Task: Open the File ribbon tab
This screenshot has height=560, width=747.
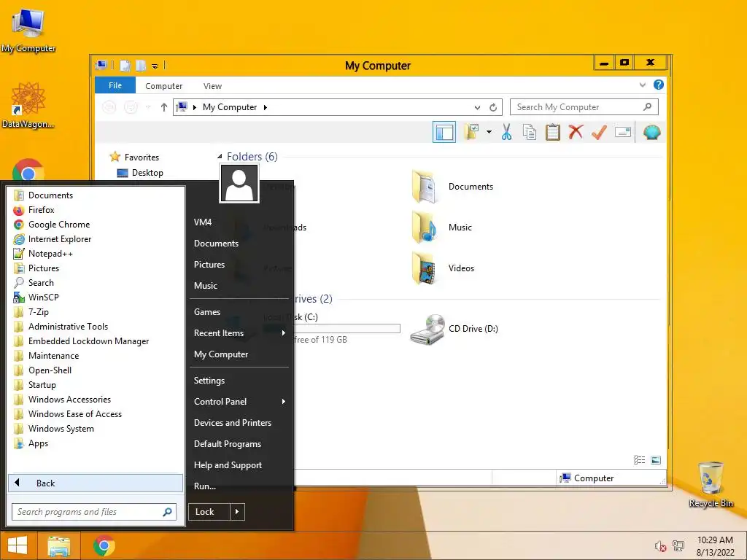Action: (115, 85)
